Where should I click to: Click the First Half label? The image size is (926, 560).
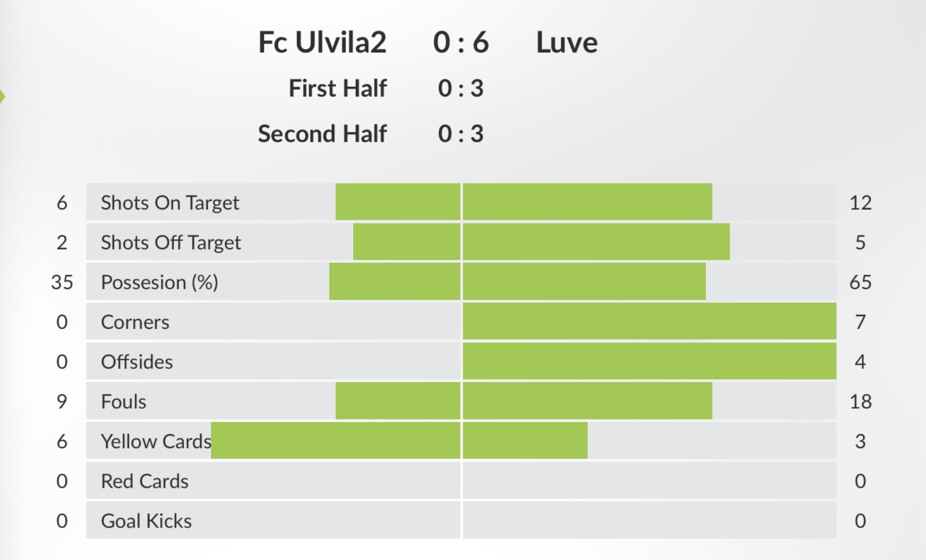(337, 88)
